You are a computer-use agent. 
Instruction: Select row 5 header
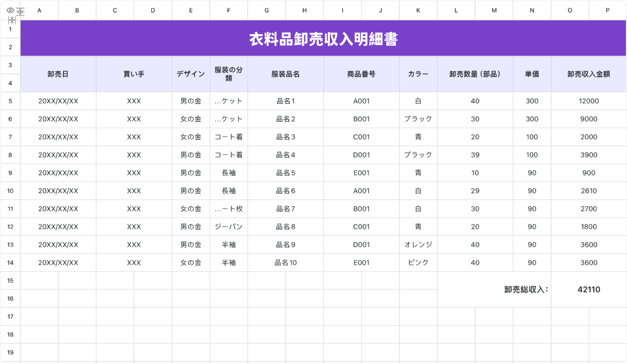(10, 101)
